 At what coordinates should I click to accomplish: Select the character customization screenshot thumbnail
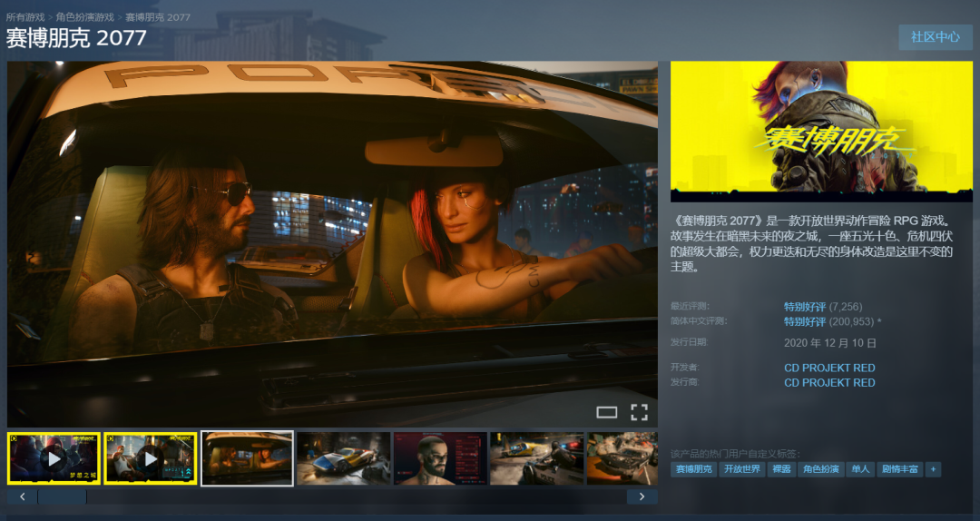(x=440, y=458)
